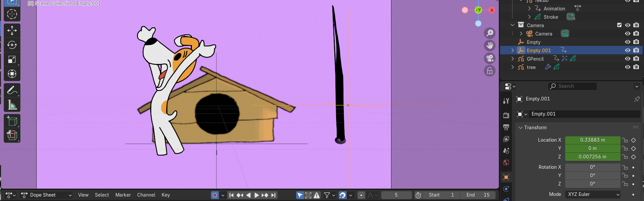Jump to start frame

[x=231, y=195]
